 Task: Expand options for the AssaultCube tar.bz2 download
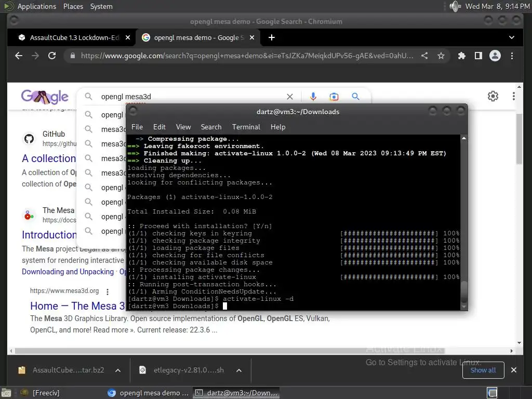pos(118,370)
